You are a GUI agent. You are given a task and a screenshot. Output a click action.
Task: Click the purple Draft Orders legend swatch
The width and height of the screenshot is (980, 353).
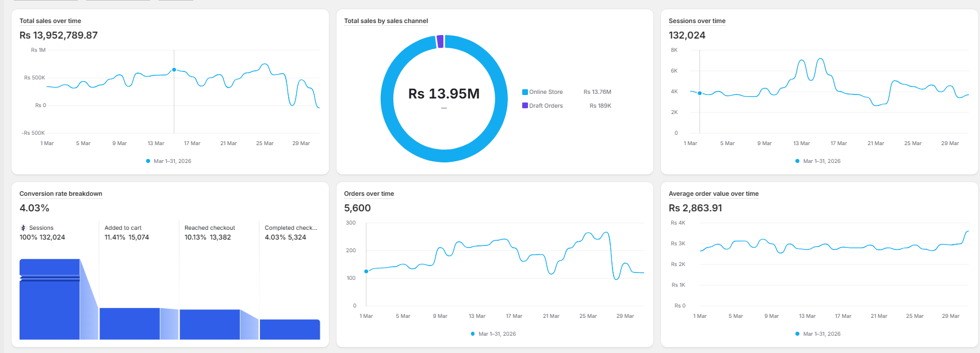coord(525,106)
